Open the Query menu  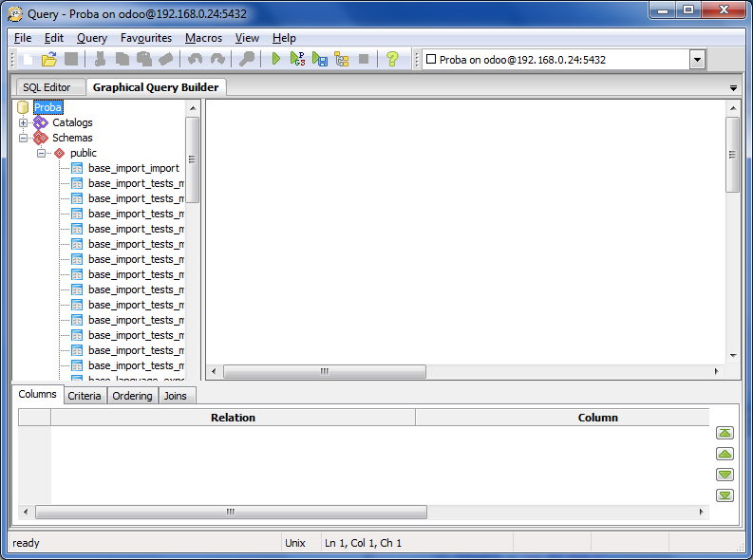[x=92, y=38]
